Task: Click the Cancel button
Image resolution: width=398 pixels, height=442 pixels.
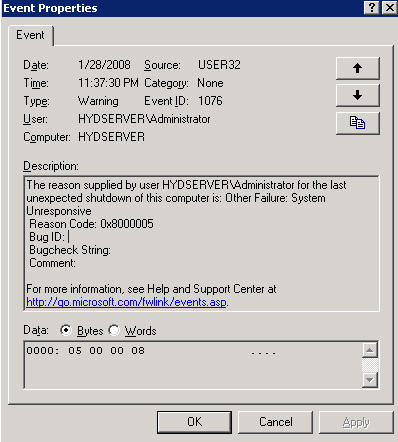Action: click(276, 422)
